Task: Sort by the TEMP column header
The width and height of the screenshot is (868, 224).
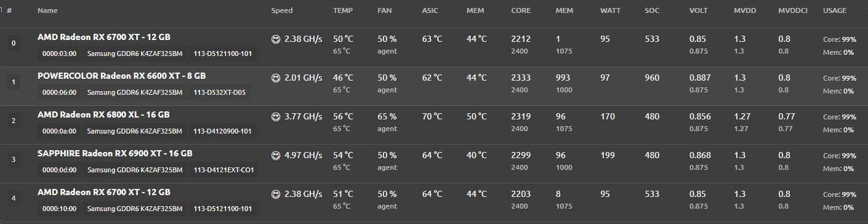Action: point(344,10)
